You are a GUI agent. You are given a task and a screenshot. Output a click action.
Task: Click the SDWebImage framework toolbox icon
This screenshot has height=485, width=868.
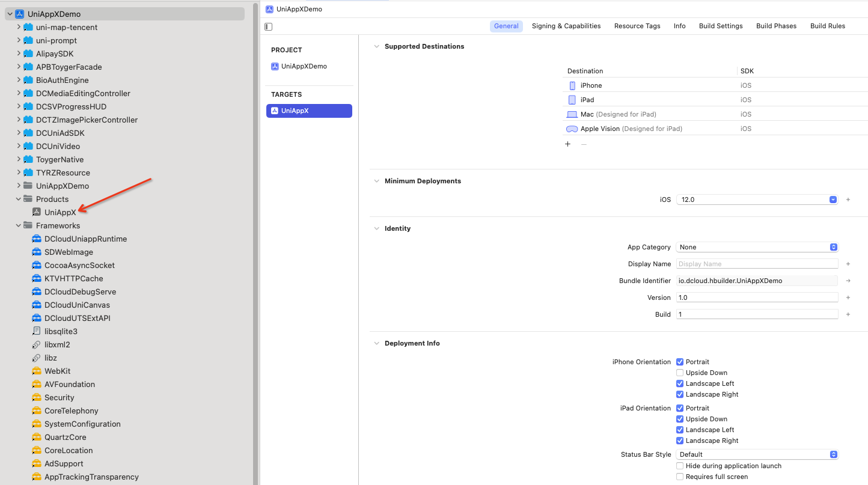tap(36, 252)
